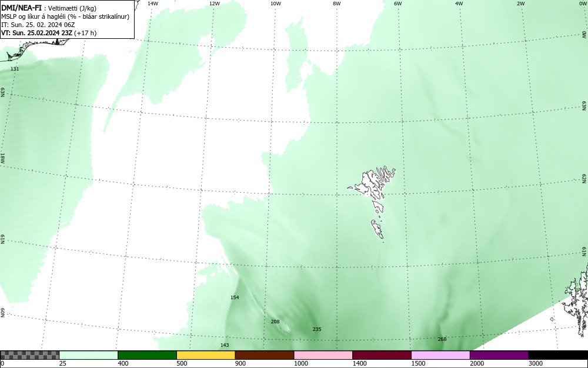Click the legend value label 1500
Image resolution: width=588 pixels, height=368 pixels.
[x=419, y=363]
